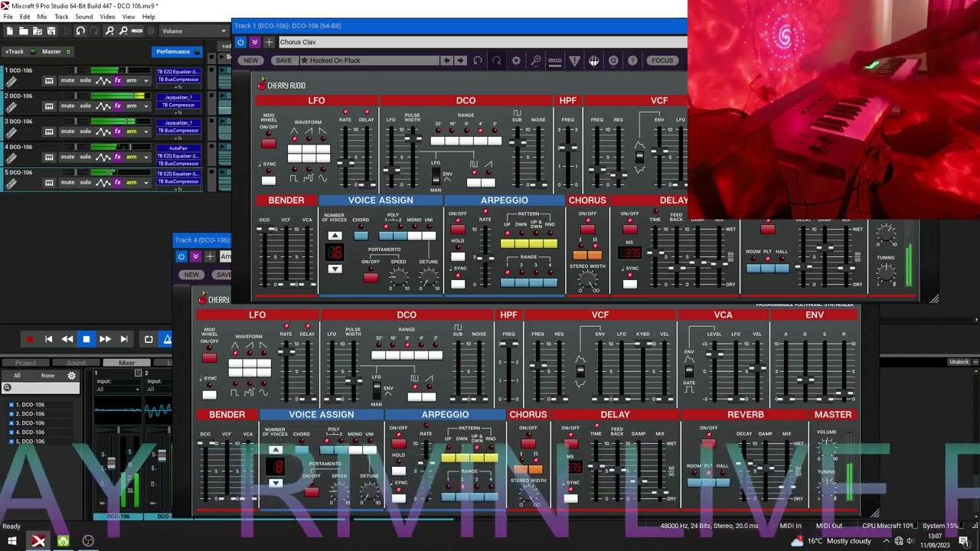Uncheck 5. DCO-106 in mixer list
Image resolution: width=980 pixels, height=551 pixels.
[11, 442]
